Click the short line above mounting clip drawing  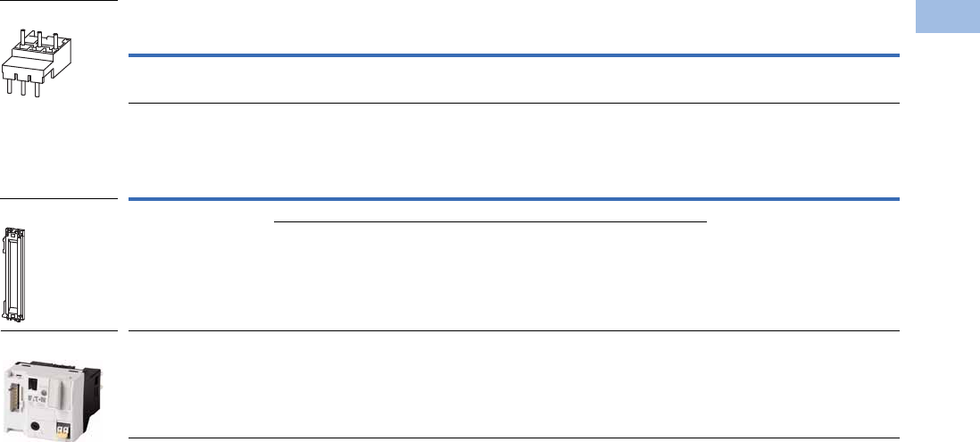pyautogui.click(x=59, y=198)
